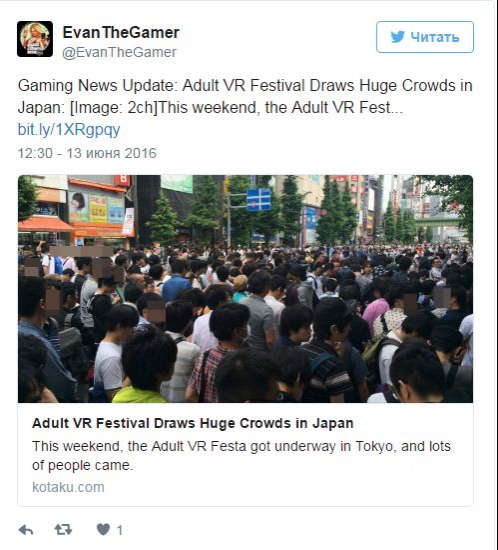Open the crowd photo preview image
498x550 pixels.
pos(245,289)
